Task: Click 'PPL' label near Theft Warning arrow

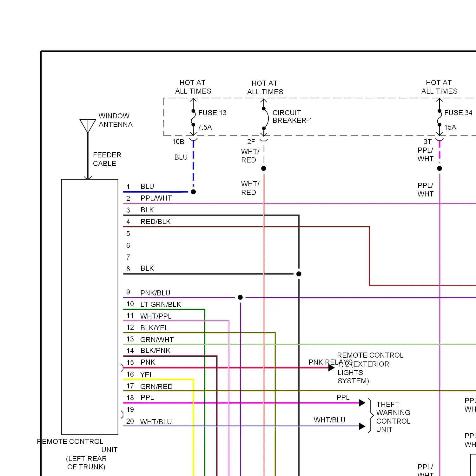Action: coord(343,397)
